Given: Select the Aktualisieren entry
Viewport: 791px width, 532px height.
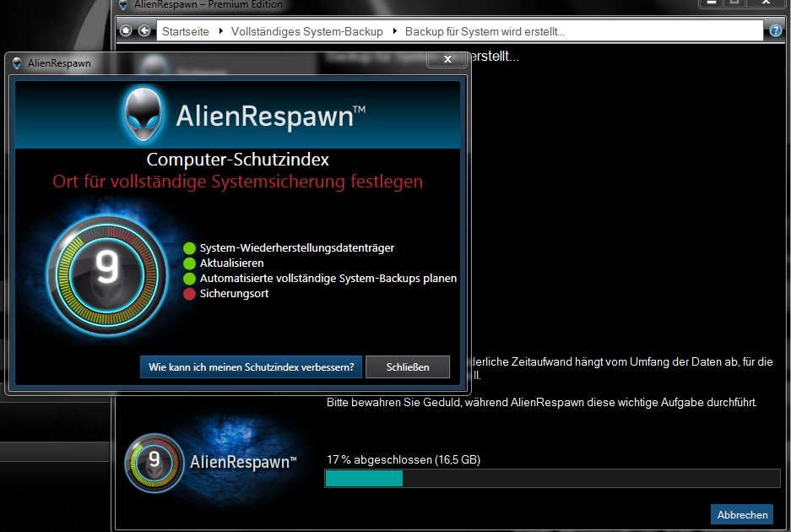Looking at the screenshot, I should tap(231, 263).
